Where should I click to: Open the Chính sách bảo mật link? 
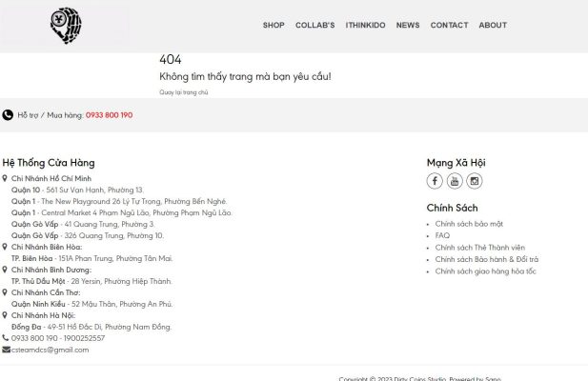[469, 224]
